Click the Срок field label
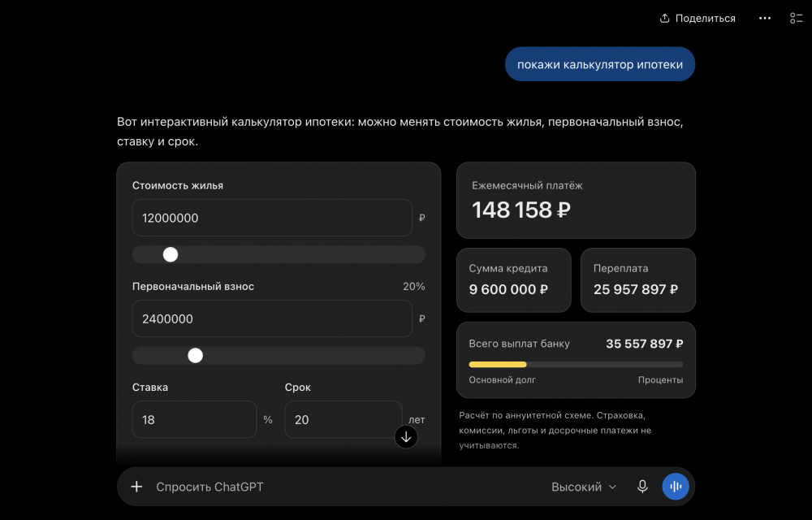This screenshot has height=520, width=812. coord(298,388)
